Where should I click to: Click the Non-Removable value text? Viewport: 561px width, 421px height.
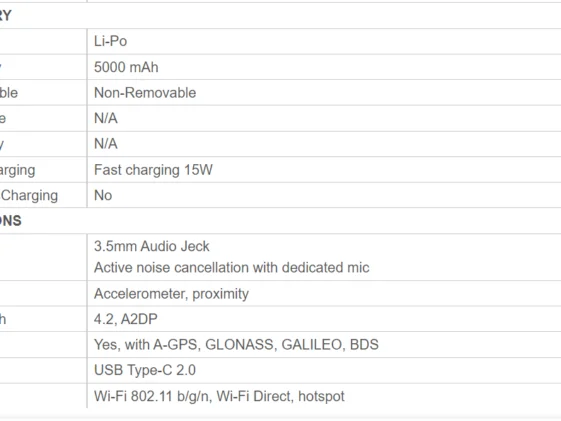[x=145, y=93]
